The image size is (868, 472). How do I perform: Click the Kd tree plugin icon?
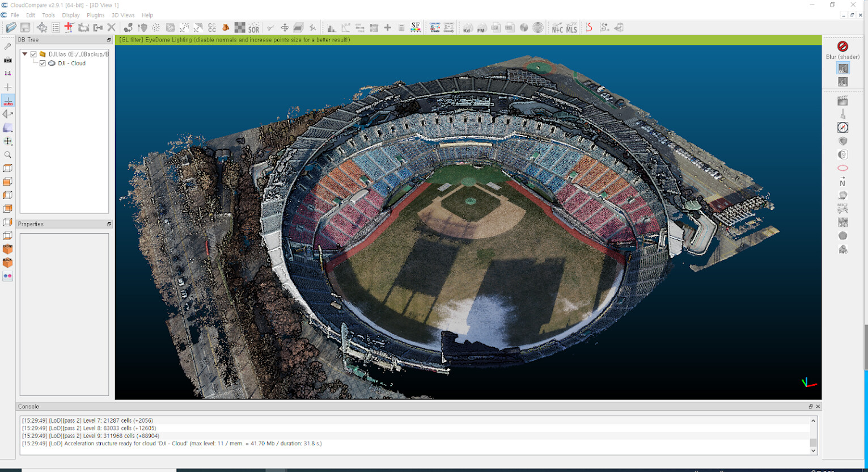coord(467,27)
